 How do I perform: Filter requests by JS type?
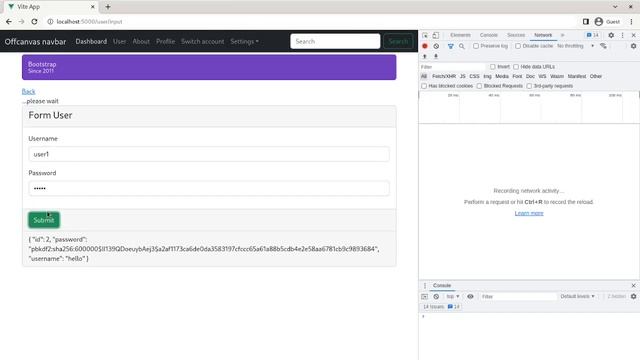click(x=462, y=76)
